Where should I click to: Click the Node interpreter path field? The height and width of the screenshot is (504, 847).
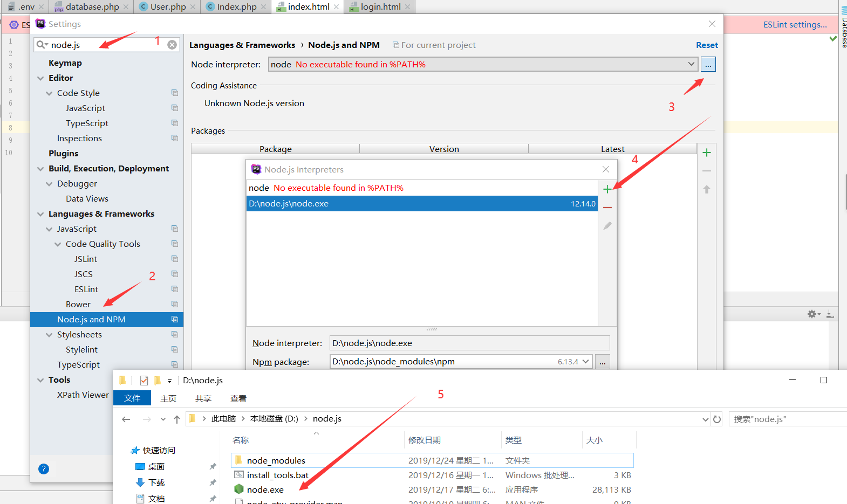click(470, 343)
